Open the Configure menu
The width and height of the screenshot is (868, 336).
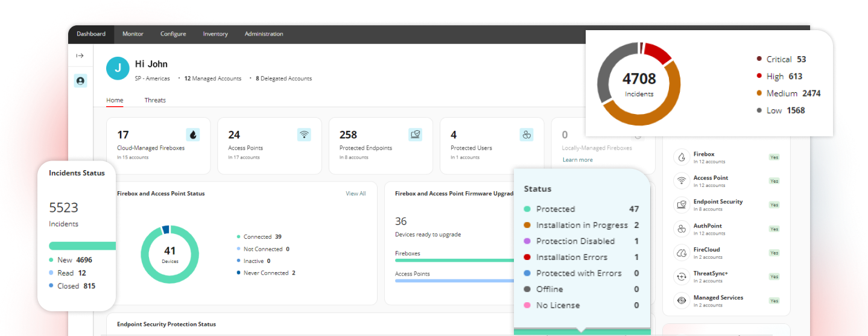[x=173, y=34]
